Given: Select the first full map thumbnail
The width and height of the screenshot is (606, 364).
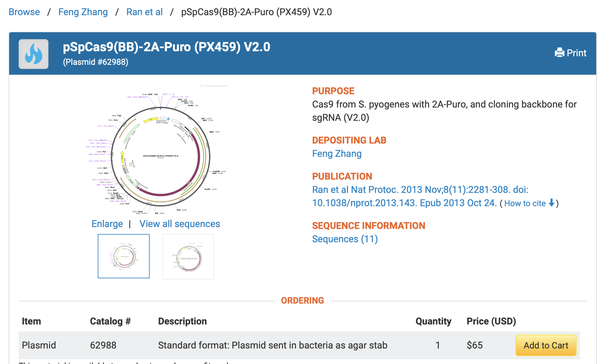Looking at the screenshot, I should click(124, 256).
